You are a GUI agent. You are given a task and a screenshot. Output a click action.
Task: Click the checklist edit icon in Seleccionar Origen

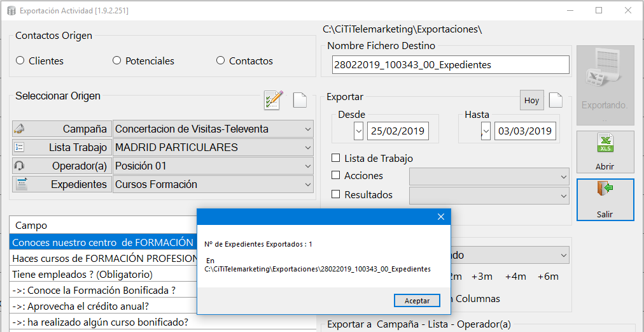pyautogui.click(x=274, y=100)
